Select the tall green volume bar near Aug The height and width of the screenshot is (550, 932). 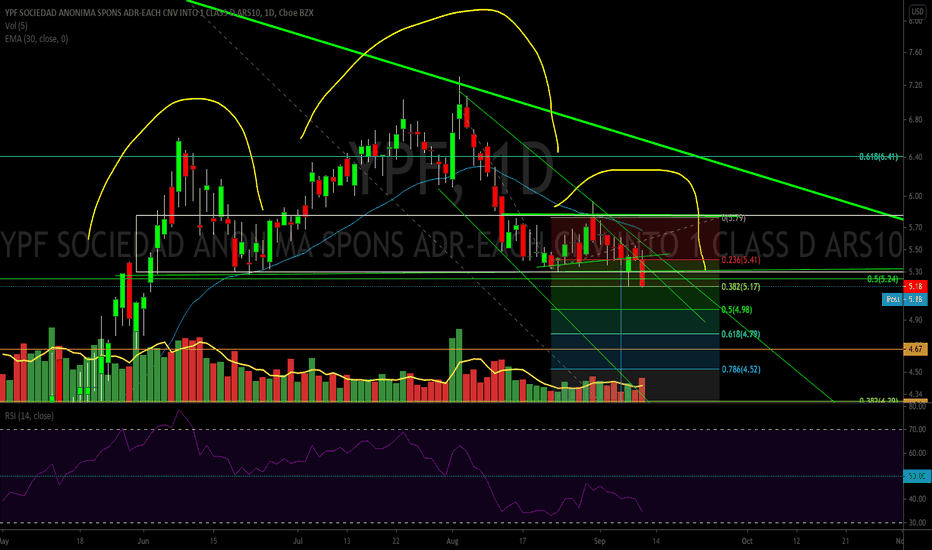[459, 365]
